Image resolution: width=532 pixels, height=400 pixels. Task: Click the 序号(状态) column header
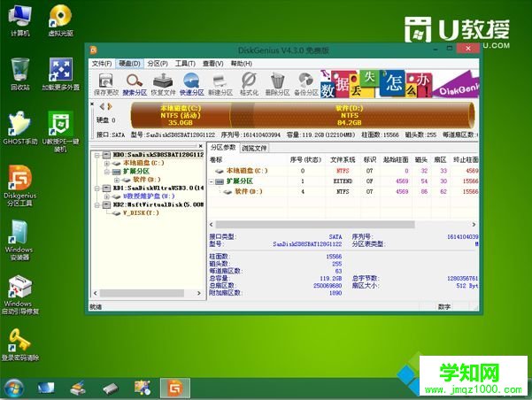(x=305, y=159)
